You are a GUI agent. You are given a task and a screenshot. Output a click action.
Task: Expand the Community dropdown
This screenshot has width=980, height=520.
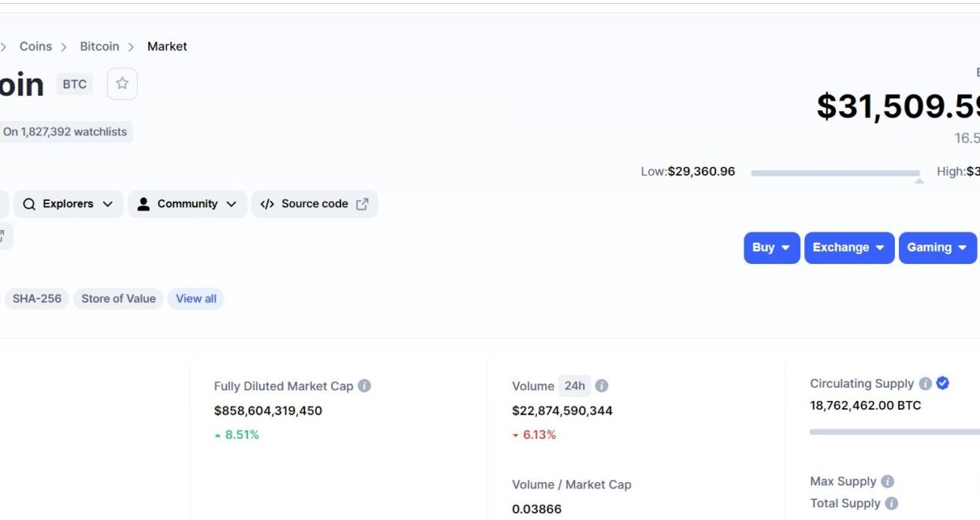187,204
